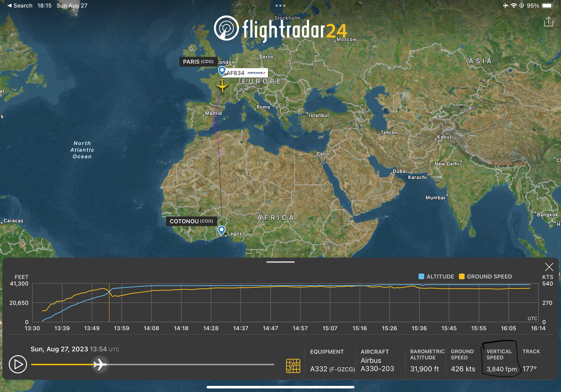Tap the three-dot multitasking menu at top
The image size is (561, 392).
click(280, 6)
